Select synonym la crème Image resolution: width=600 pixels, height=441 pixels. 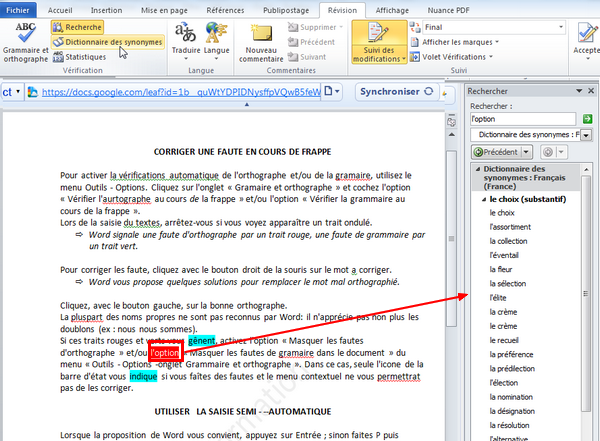pos(503,312)
